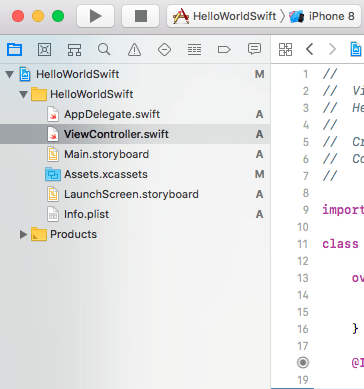Click line number 11 in the gutter

point(303,244)
